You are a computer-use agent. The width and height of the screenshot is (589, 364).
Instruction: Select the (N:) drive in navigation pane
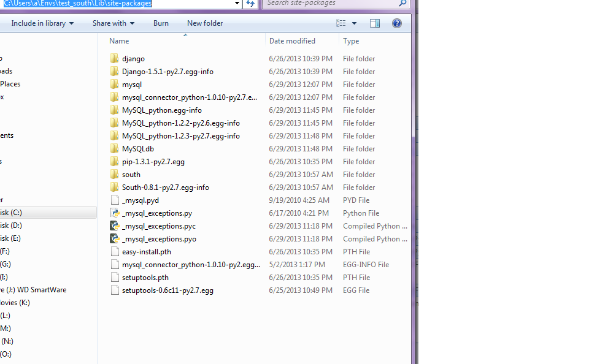pyautogui.click(x=7, y=341)
